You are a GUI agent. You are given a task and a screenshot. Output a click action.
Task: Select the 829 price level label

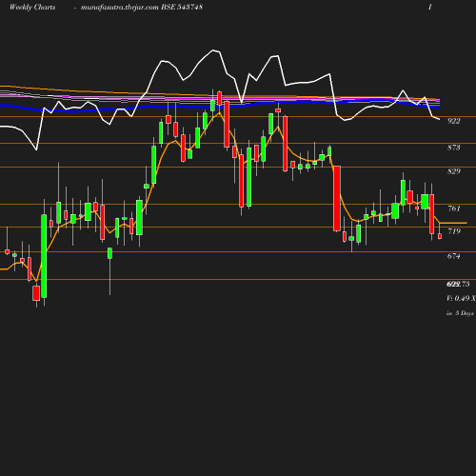[x=454, y=171]
